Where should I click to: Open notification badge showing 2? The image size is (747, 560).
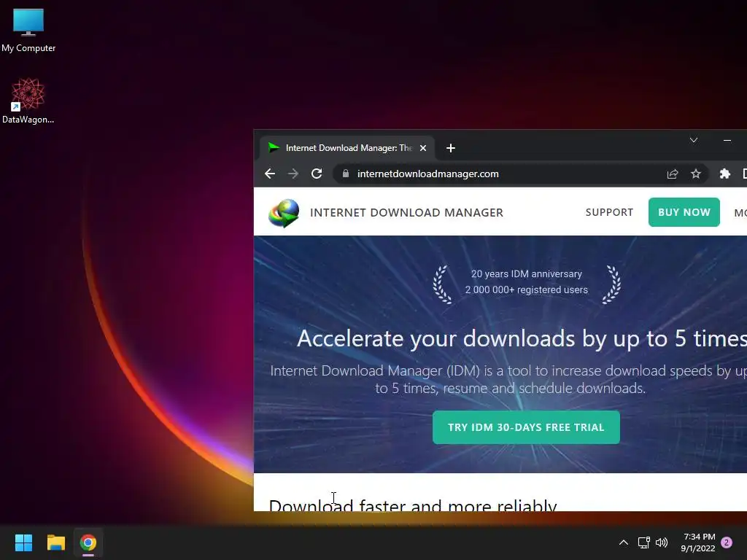click(x=727, y=542)
